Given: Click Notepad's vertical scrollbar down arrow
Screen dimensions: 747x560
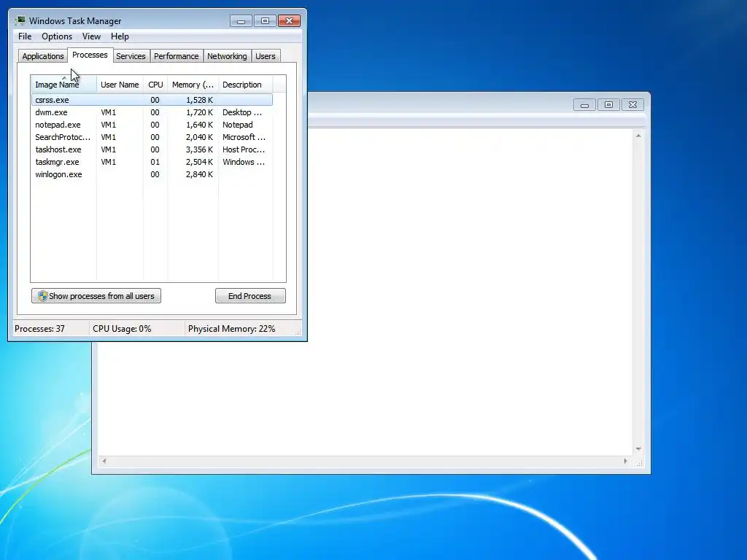Looking at the screenshot, I should 638,449.
